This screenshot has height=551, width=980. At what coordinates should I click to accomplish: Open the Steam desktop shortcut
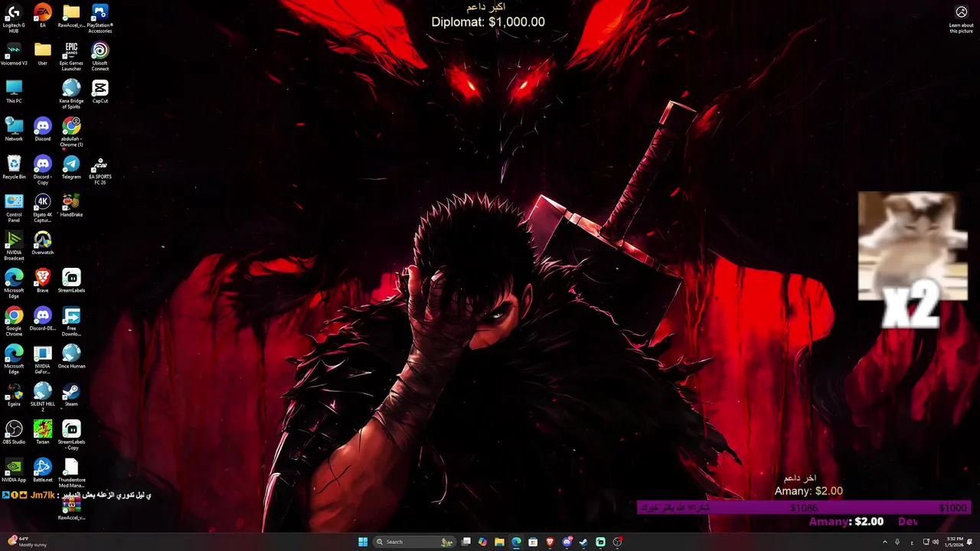point(71,394)
